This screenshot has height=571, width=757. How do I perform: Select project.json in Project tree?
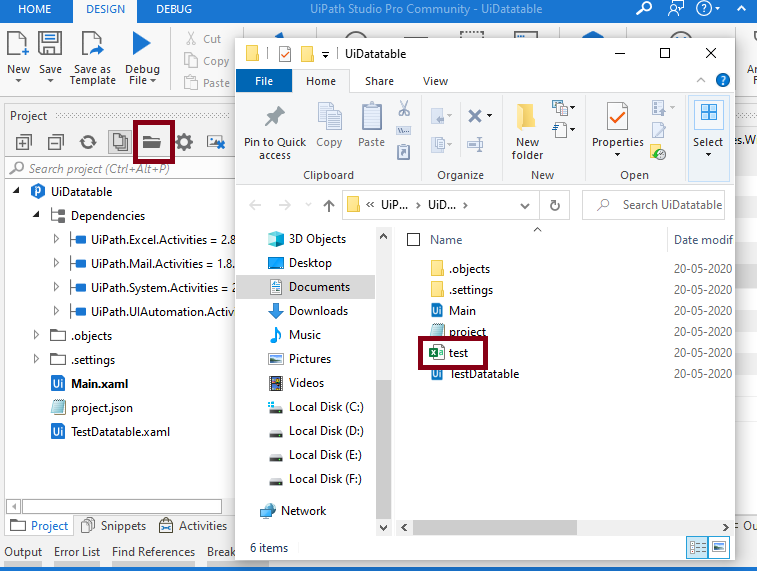[x=101, y=408]
